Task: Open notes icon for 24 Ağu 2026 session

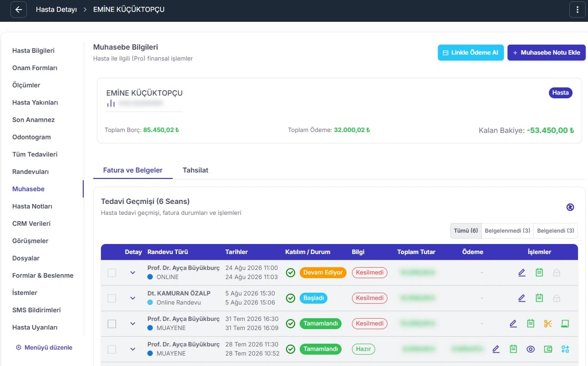Action: pos(539,273)
